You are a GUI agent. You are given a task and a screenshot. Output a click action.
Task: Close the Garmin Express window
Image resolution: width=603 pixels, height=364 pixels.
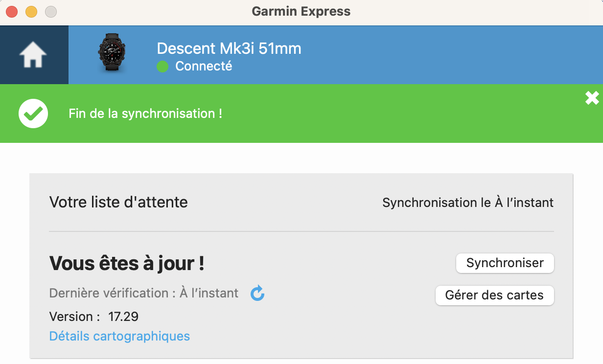click(x=12, y=11)
